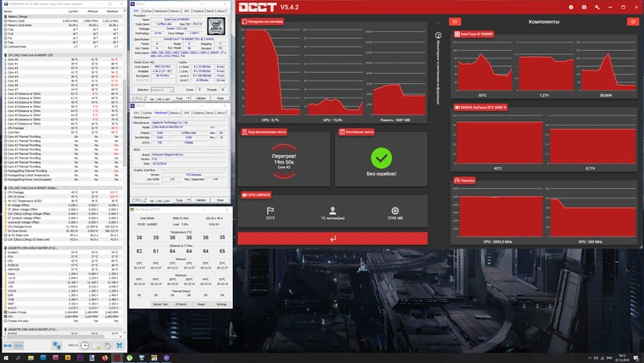Open Tools dropdown arrow in top CPU-Z

click(188, 98)
